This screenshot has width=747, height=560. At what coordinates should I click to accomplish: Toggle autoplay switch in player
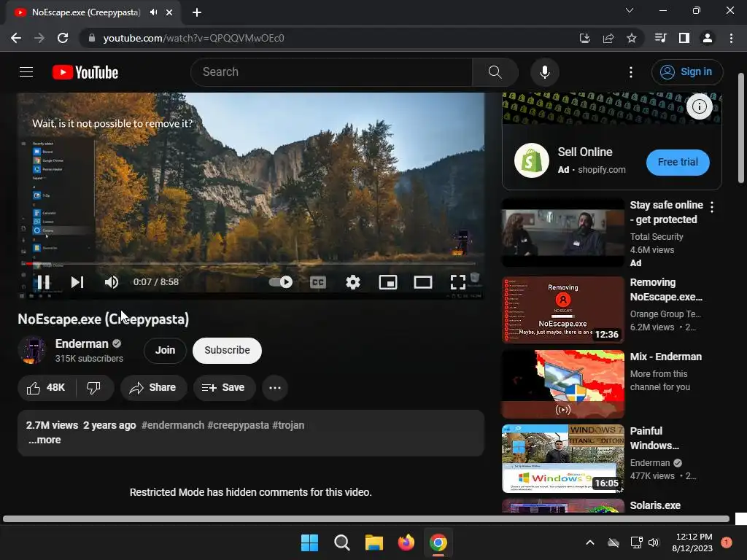(281, 282)
